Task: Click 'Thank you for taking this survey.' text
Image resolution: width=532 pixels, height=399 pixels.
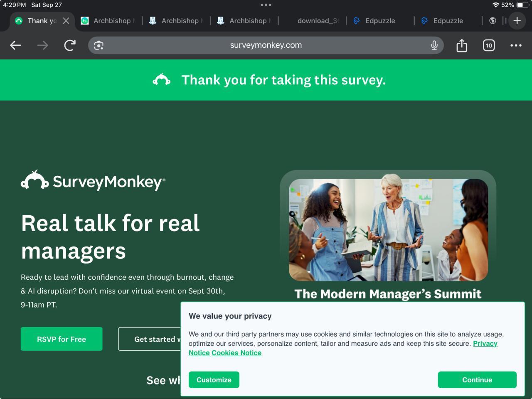Action: coord(284,80)
